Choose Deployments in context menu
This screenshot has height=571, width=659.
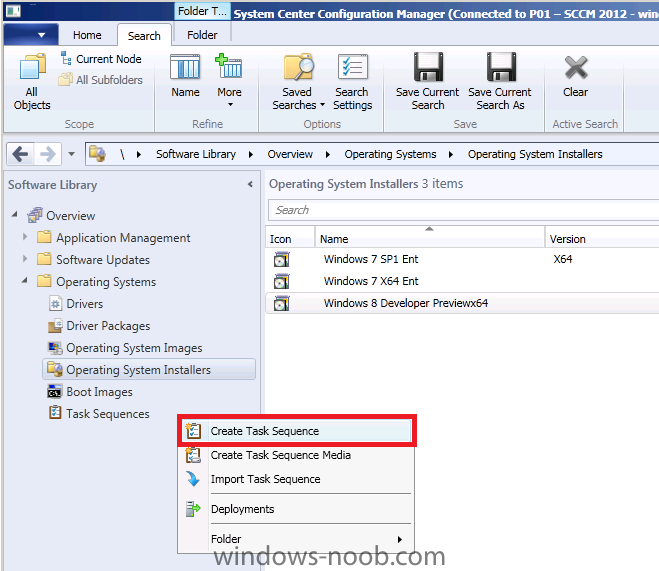(297, 509)
